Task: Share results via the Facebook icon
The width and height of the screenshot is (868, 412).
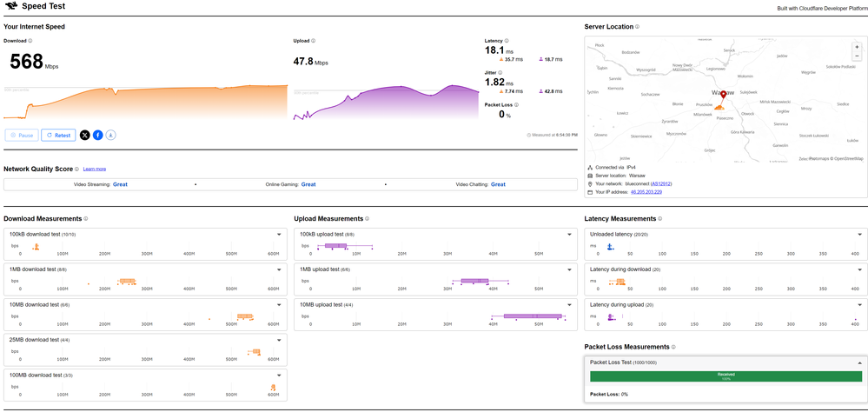Action: [98, 135]
